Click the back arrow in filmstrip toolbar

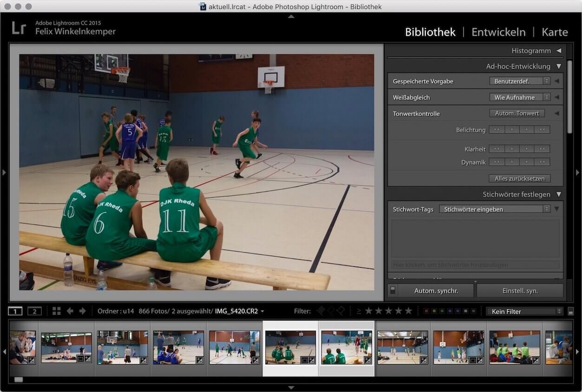coord(70,311)
